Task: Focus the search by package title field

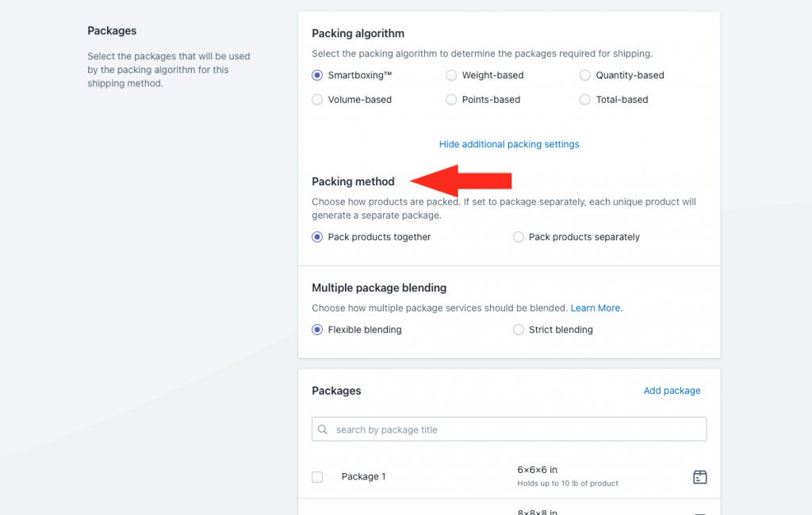Action: click(509, 429)
